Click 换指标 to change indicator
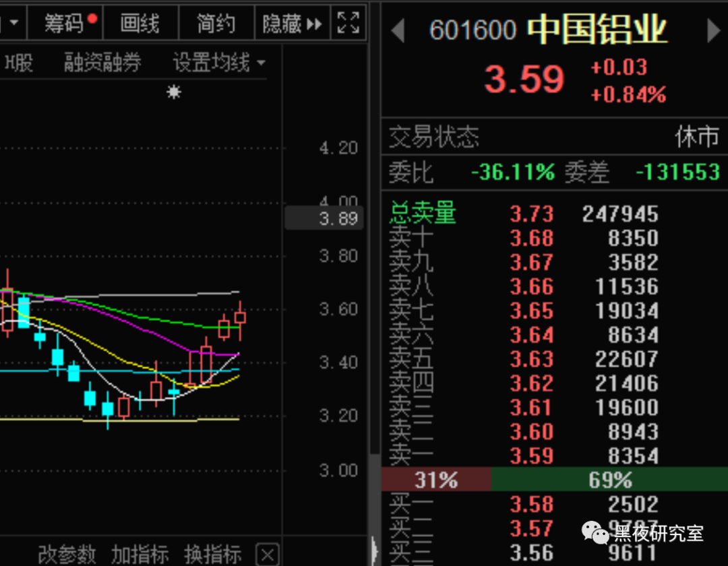The width and height of the screenshot is (728, 566). 212,555
